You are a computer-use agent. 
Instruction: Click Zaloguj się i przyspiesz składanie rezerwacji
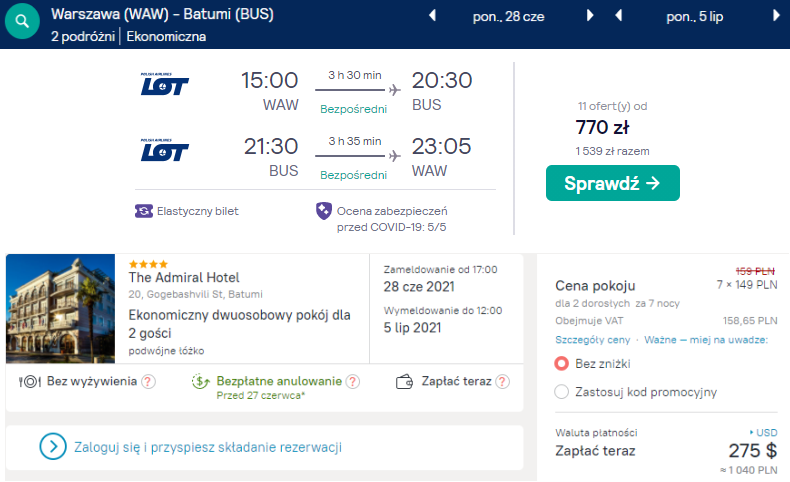pyautogui.click(x=208, y=447)
